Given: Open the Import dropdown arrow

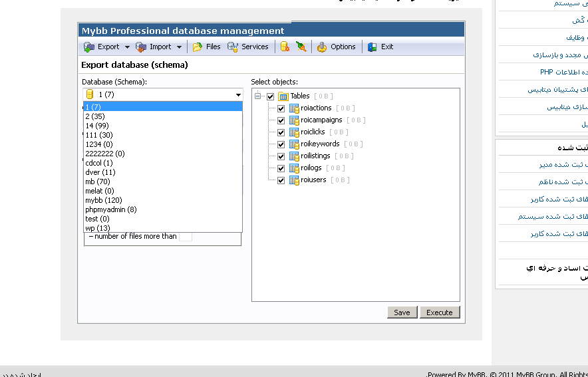Looking at the screenshot, I should point(179,47).
